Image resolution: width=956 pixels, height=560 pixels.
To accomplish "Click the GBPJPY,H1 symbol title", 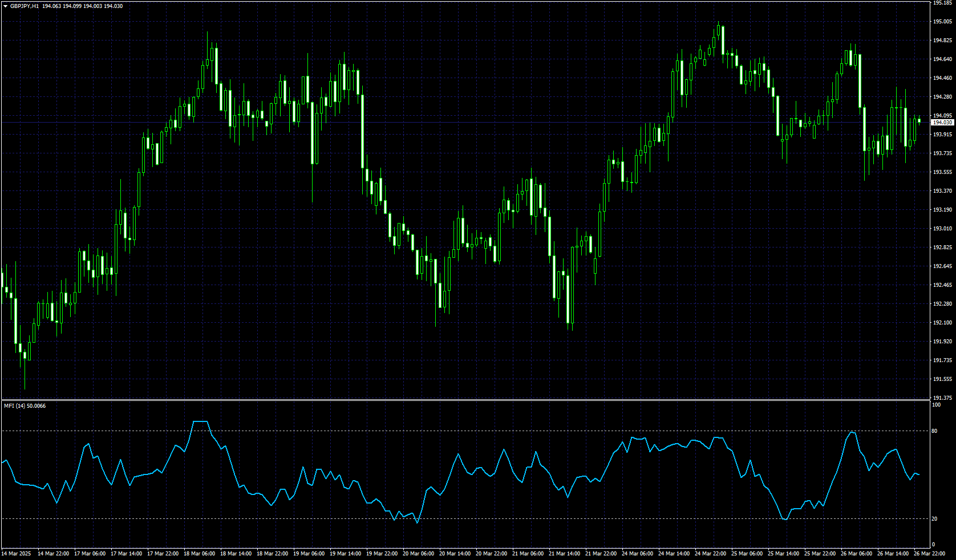I will coord(25,6).
